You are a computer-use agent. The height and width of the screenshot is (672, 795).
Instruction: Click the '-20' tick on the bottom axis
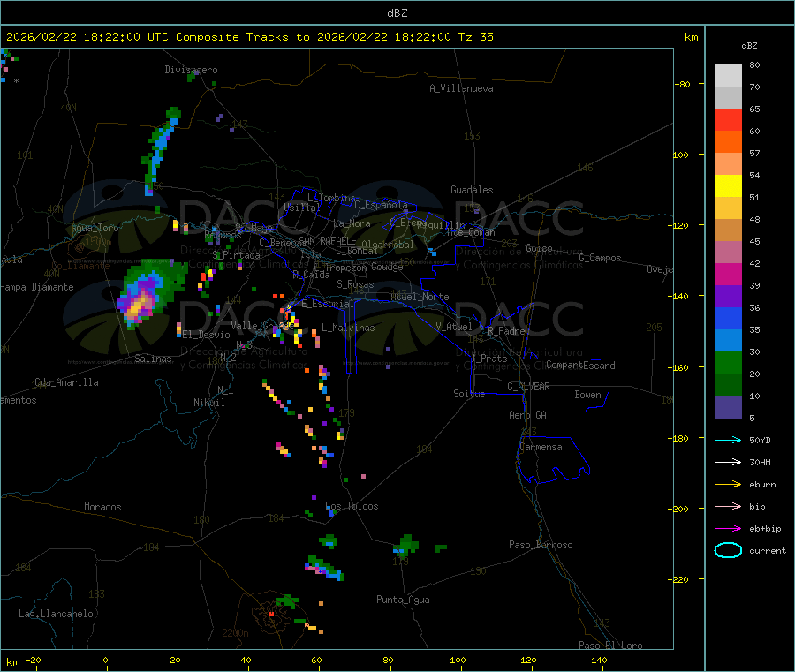click(x=34, y=660)
